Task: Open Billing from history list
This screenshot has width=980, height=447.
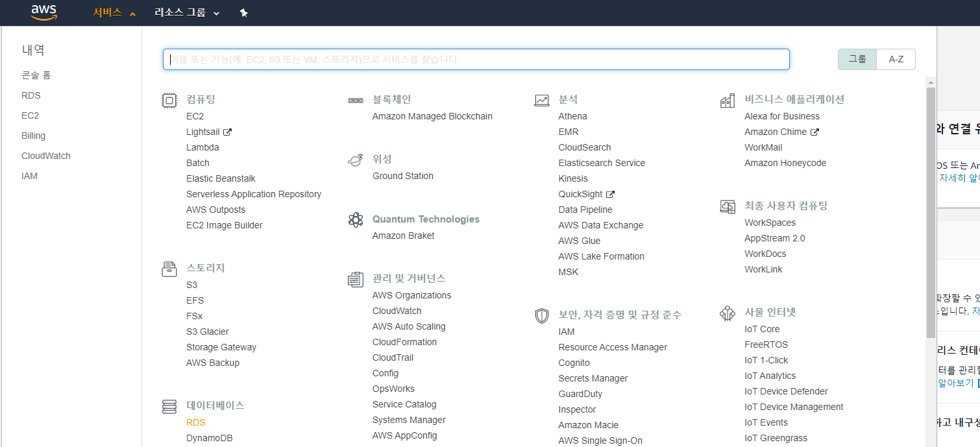Action: pyautogui.click(x=34, y=136)
